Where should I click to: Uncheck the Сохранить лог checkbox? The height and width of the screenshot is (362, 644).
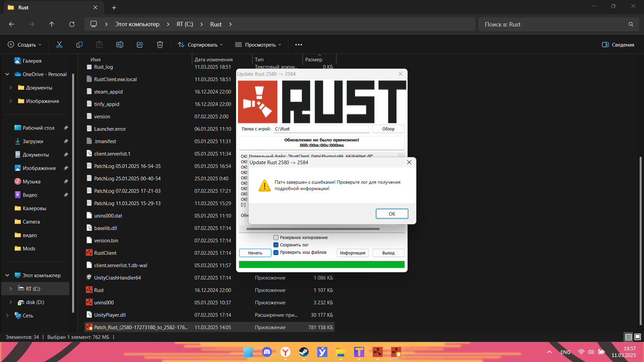pyautogui.click(x=276, y=245)
